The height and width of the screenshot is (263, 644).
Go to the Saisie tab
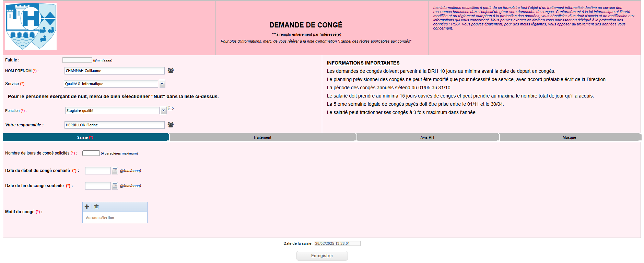click(x=85, y=137)
